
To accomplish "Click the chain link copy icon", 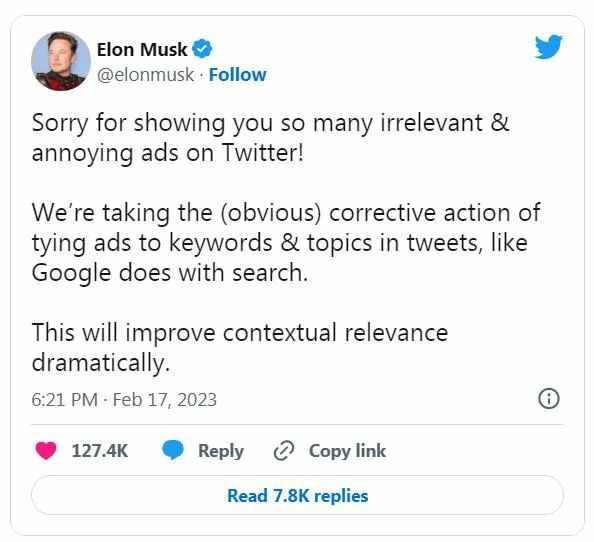I will (x=284, y=451).
